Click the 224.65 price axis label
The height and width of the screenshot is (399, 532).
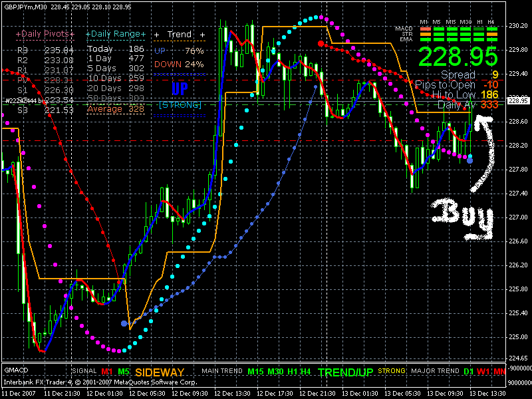point(518,358)
